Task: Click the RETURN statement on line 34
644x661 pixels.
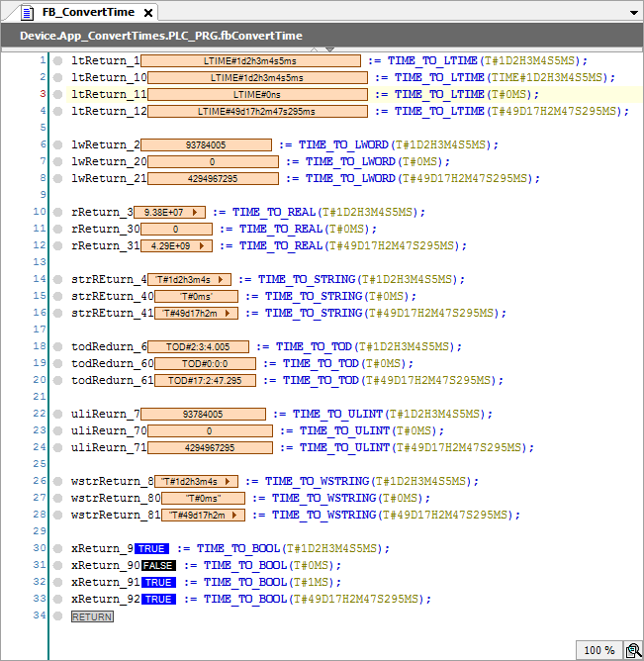Action: (x=92, y=615)
